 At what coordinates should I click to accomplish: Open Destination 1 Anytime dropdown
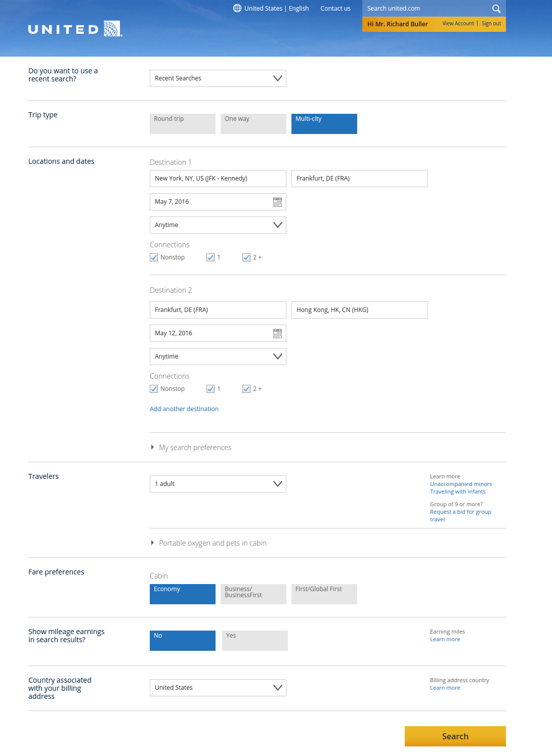tap(218, 225)
